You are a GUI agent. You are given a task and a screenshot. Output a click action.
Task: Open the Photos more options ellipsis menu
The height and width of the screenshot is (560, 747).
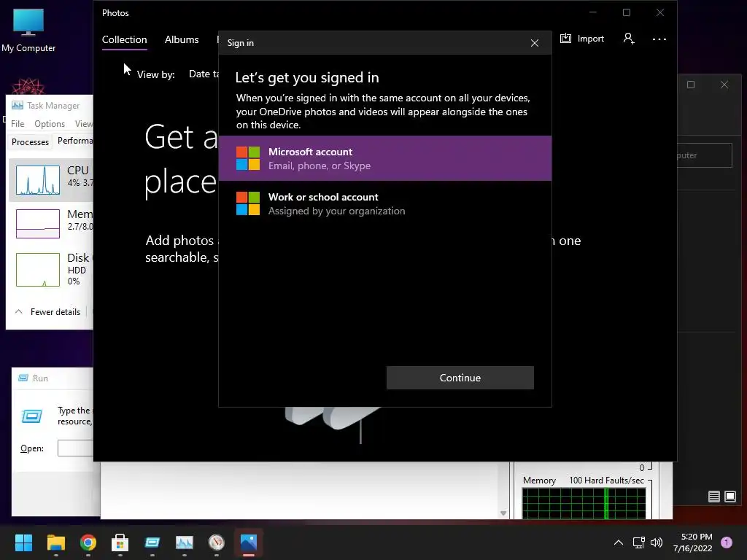(x=659, y=39)
